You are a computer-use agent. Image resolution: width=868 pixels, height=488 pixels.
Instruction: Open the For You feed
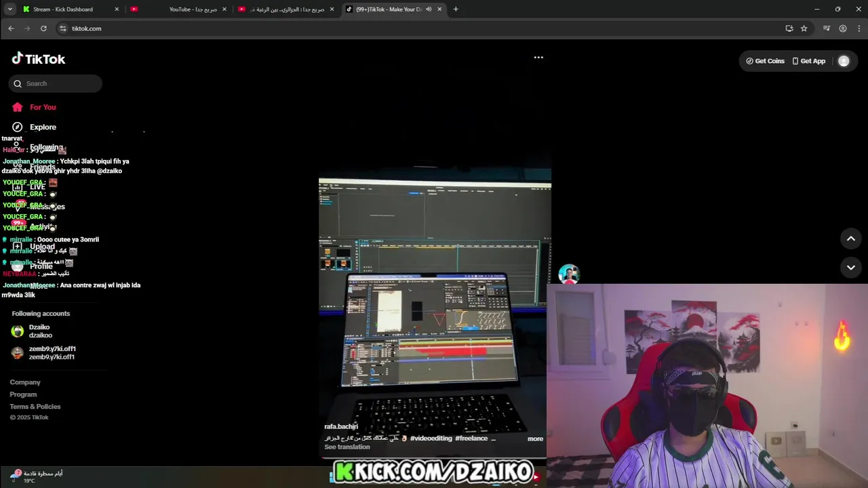pyautogui.click(x=34, y=107)
